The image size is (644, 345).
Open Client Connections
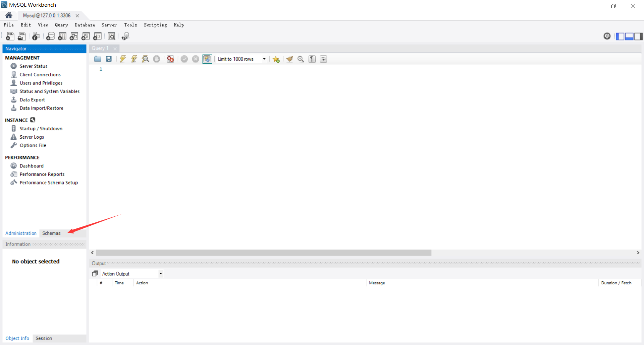[40, 74]
